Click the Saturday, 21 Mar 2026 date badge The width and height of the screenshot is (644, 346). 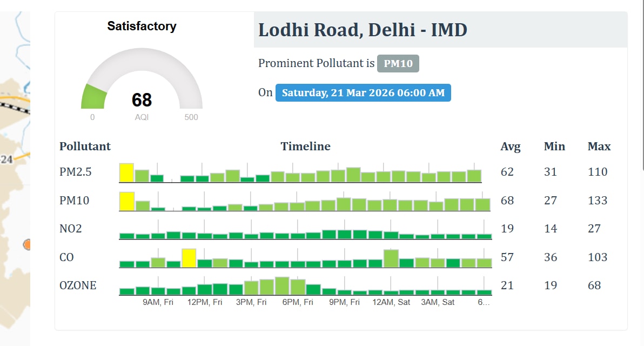pyautogui.click(x=363, y=92)
